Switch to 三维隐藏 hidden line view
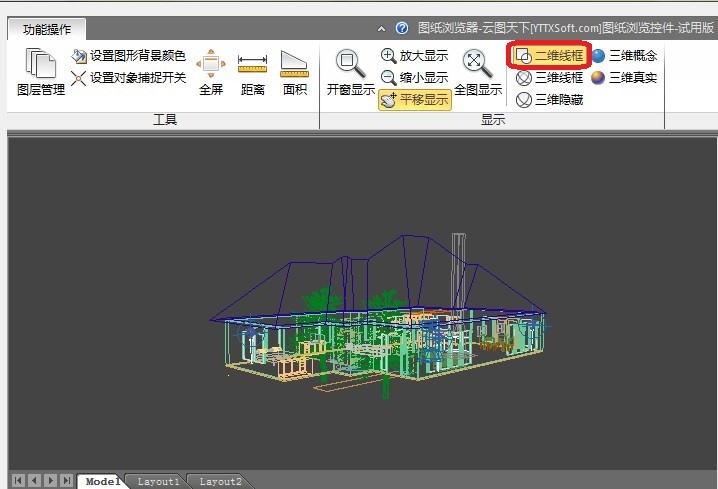 pos(549,99)
